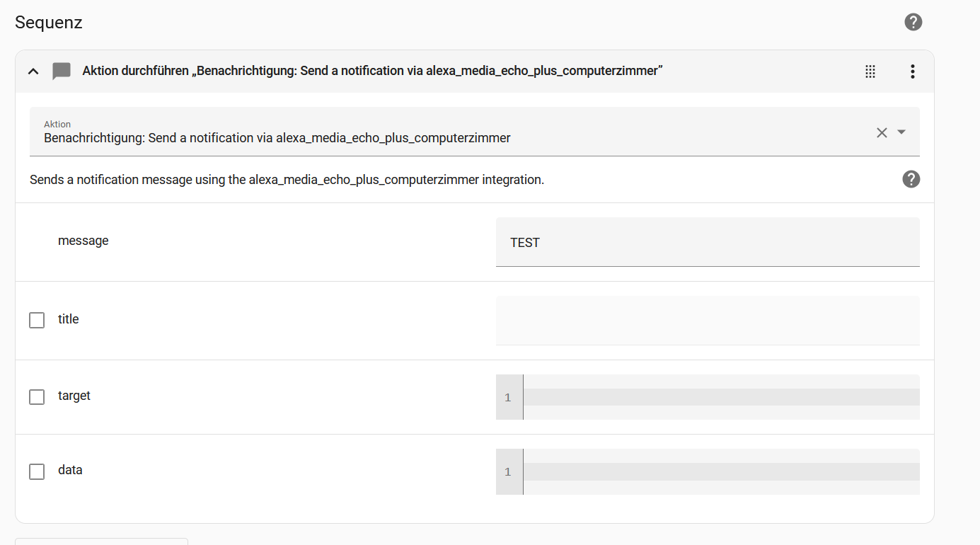Clear the selected Aktion with the X
The width and height of the screenshot is (980, 545).
coord(882,132)
